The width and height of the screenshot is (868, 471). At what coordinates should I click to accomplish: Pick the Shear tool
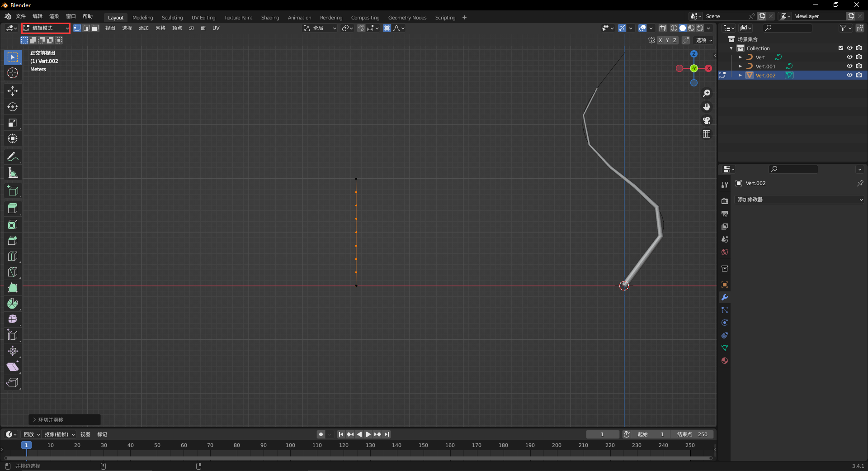[13, 367]
